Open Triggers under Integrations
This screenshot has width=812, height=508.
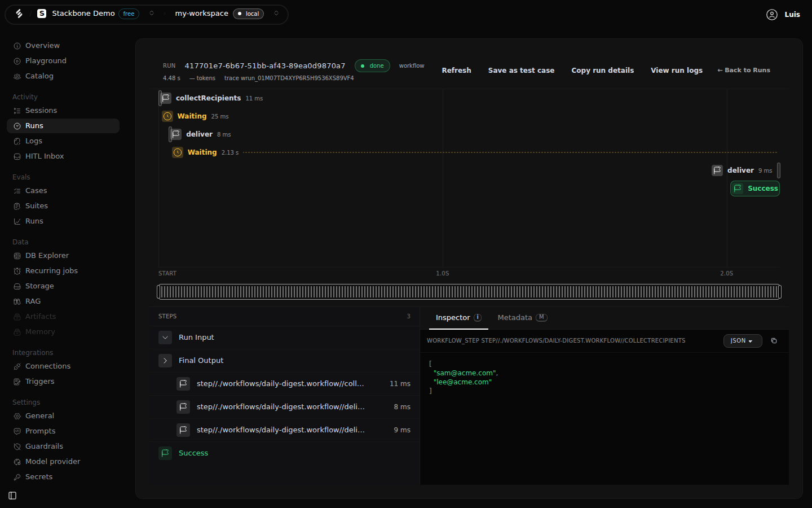pos(63,382)
